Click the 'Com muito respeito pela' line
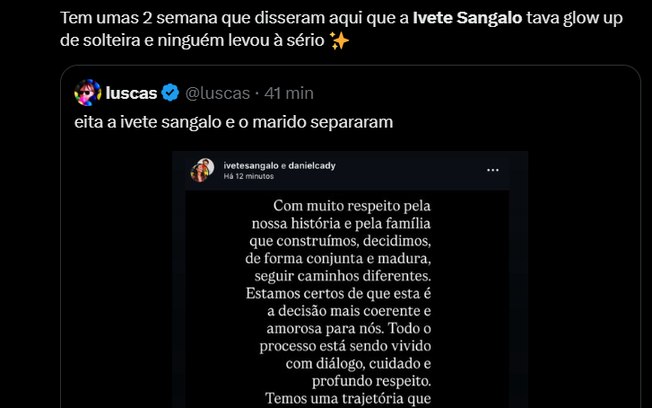Screen dimensions: 652x408 tap(346, 204)
